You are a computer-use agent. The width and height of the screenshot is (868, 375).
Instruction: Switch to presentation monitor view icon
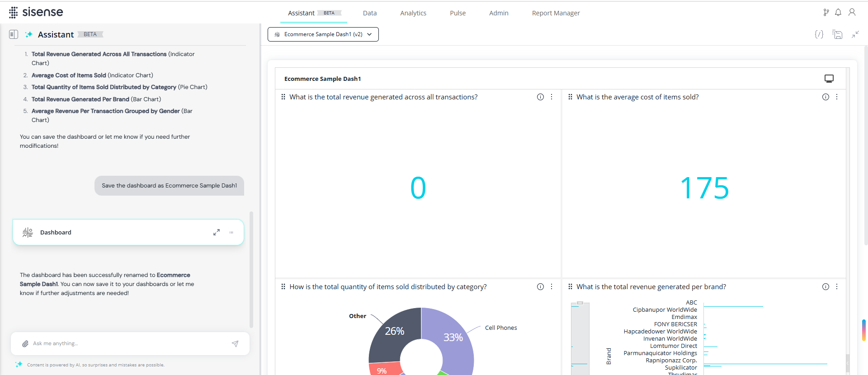pyautogui.click(x=829, y=79)
